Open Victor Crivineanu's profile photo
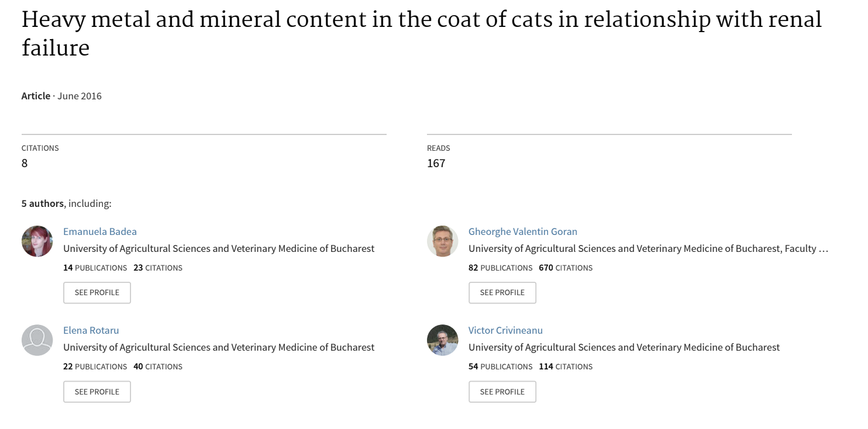This screenshot has width=868, height=429. coord(442,340)
